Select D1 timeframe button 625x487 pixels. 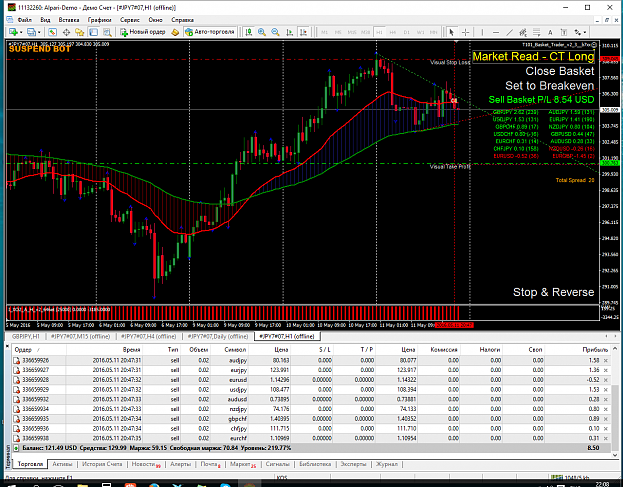coord(406,32)
